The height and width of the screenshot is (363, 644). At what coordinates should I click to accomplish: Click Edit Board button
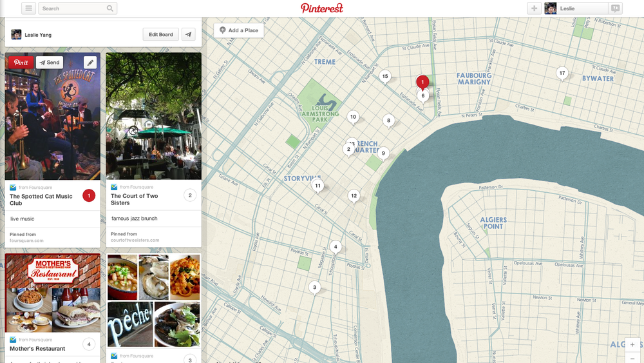click(x=160, y=35)
